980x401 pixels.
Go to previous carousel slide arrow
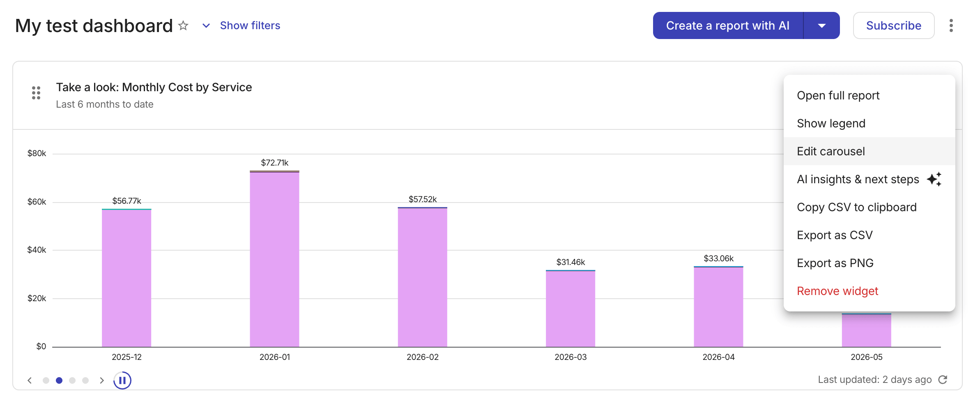30,380
